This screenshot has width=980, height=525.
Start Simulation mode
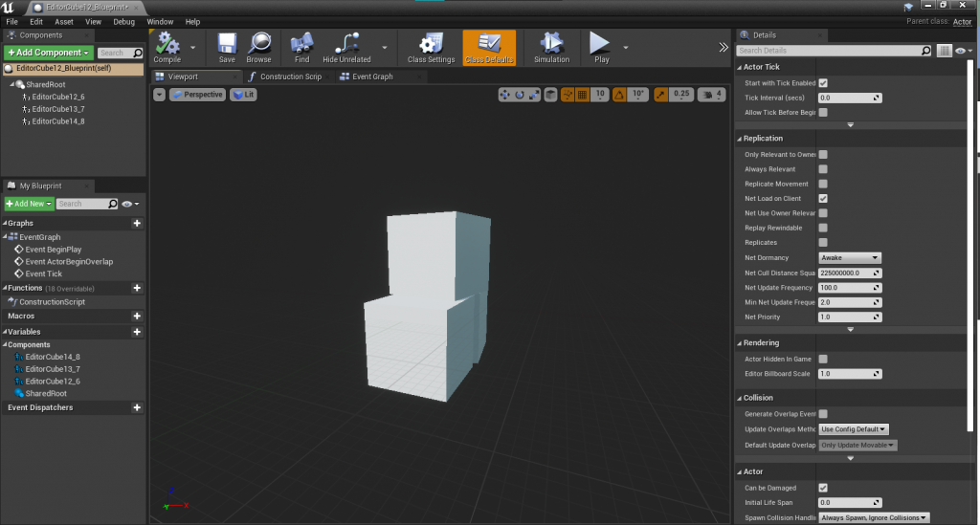coord(551,48)
